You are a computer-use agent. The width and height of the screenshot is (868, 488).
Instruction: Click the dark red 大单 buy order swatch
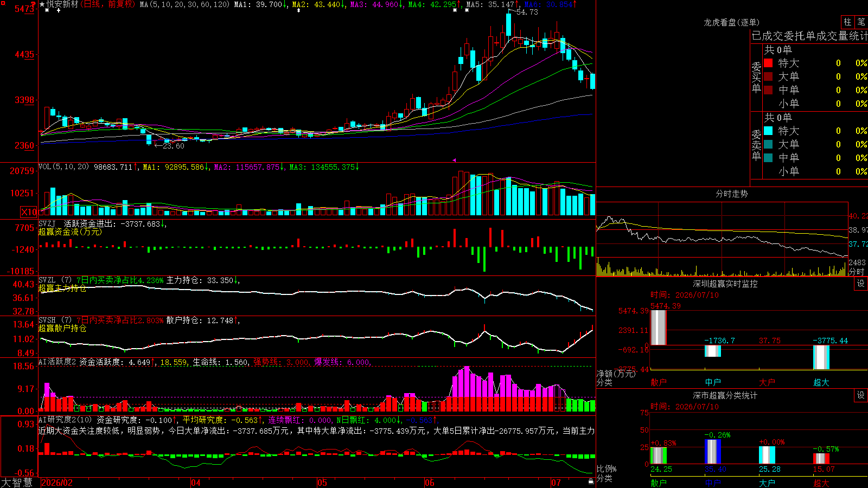[x=768, y=76]
